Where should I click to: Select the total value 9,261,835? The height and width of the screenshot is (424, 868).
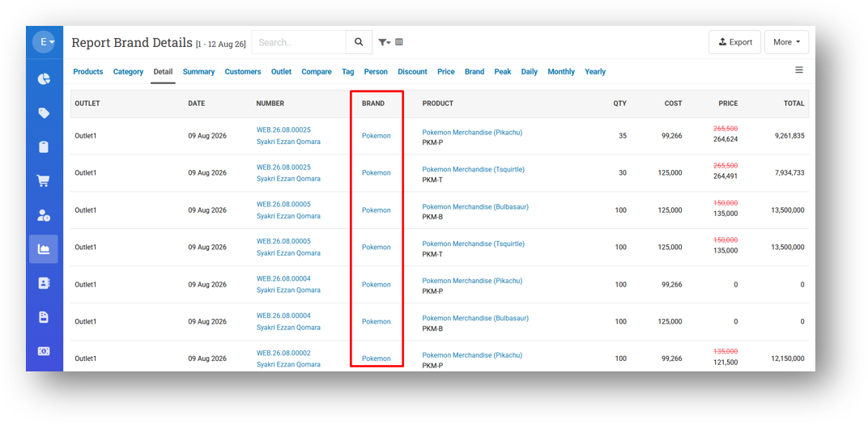pyautogui.click(x=789, y=136)
